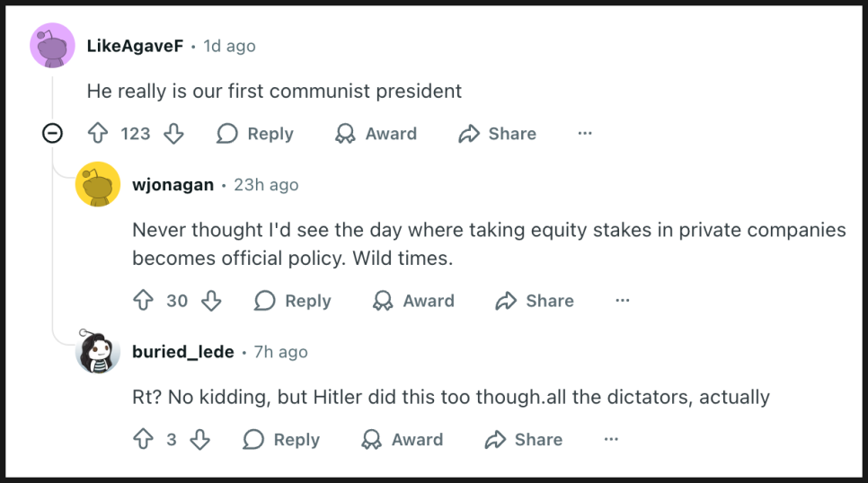This screenshot has width=868, height=483.
Task: Upvote buried_lede's comment
Action: click(143, 440)
